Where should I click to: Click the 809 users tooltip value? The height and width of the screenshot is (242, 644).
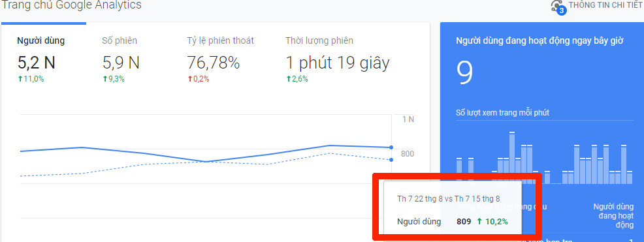(464, 222)
